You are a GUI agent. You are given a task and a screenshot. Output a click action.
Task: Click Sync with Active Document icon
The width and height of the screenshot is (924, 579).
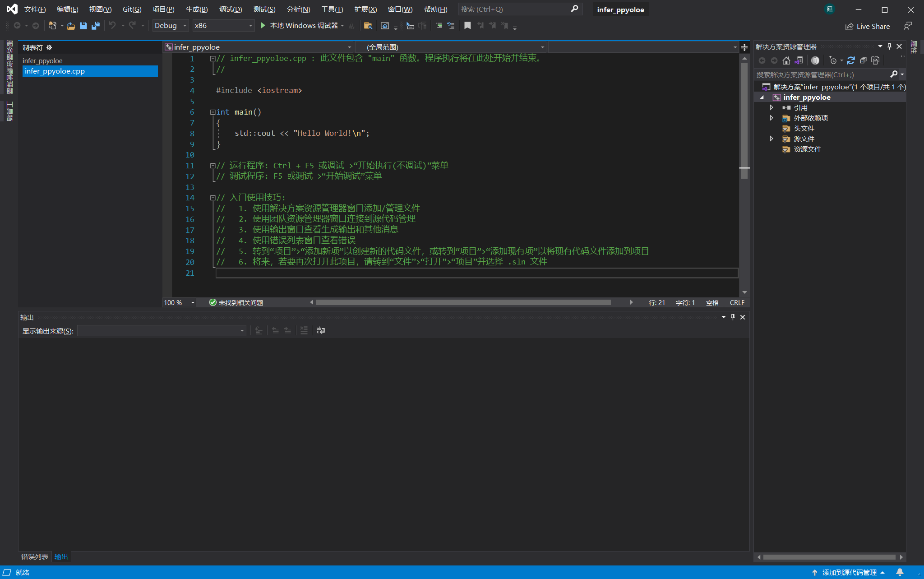click(x=850, y=60)
